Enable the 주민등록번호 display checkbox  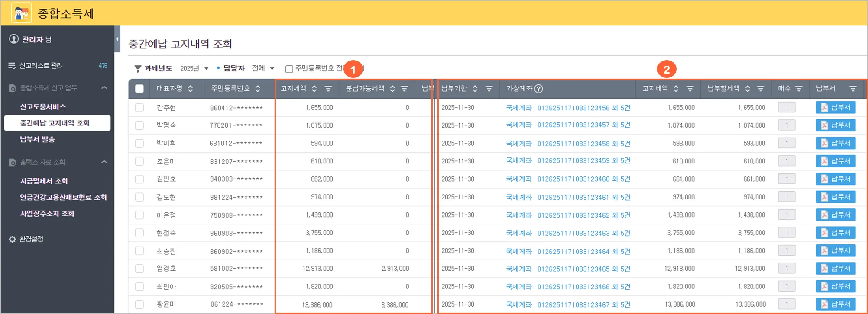289,69
